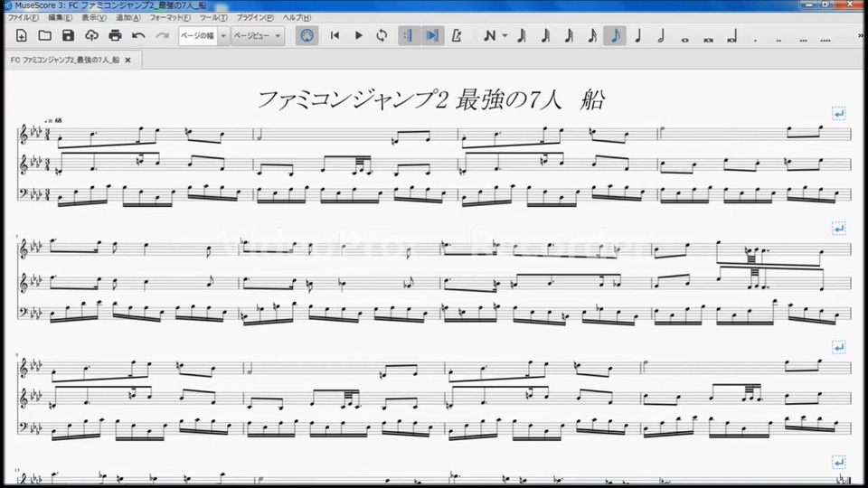
Task: Save the score with the floppy icon
Action: 68,36
